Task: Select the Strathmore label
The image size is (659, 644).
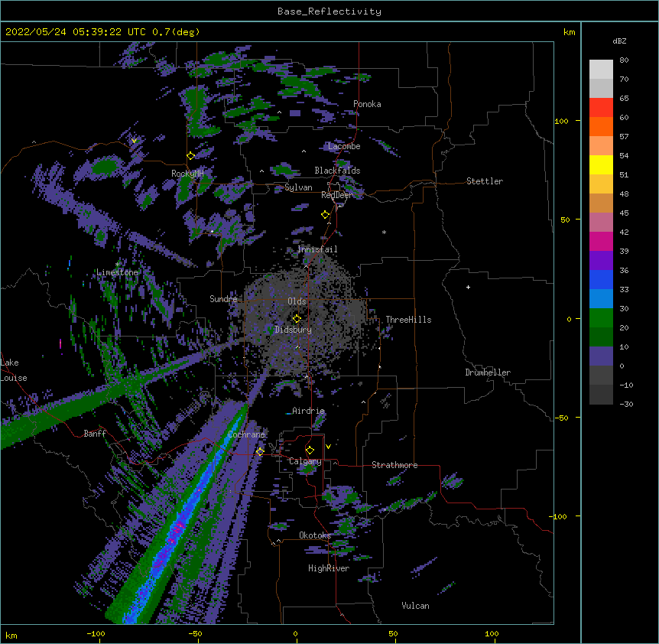Action: click(x=394, y=465)
